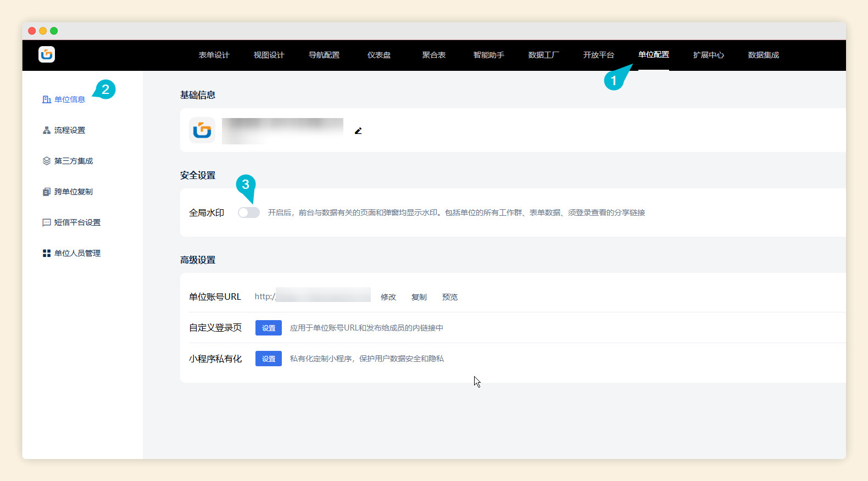Click the unit logo thumbnail in 基础信息

[202, 130]
